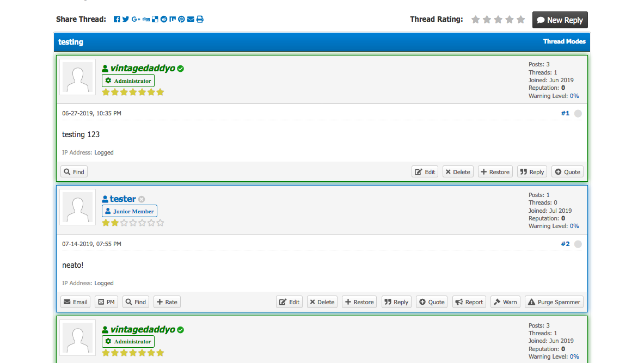
Task: Send PM to tester
Action: [x=106, y=302]
